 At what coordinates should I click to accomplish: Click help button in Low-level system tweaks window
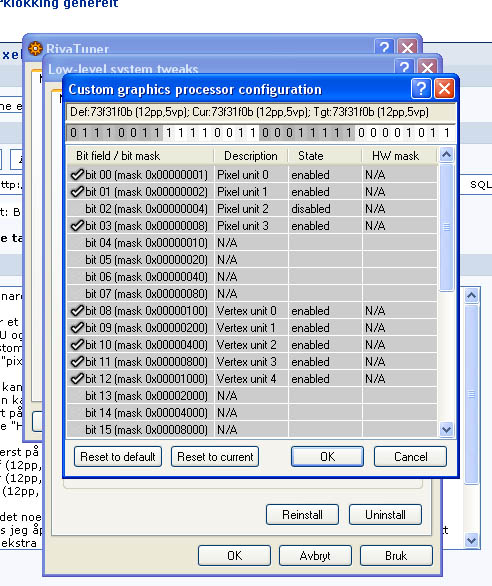pos(404,68)
